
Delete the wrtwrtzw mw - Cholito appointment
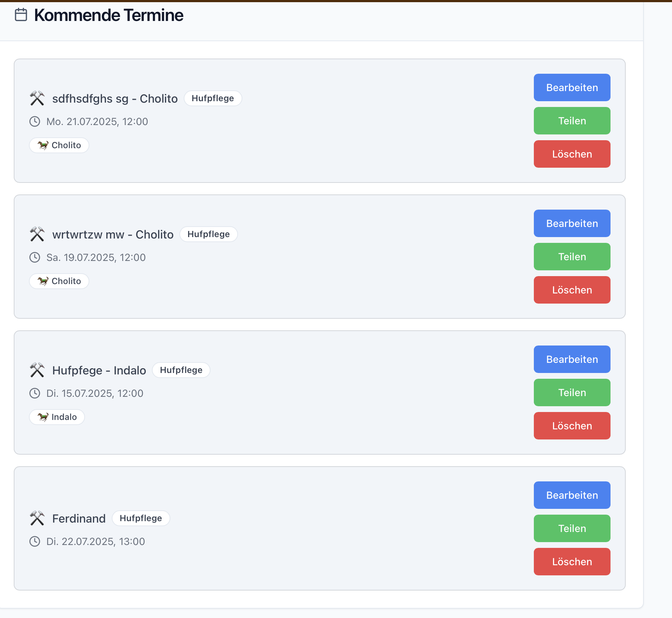point(572,290)
